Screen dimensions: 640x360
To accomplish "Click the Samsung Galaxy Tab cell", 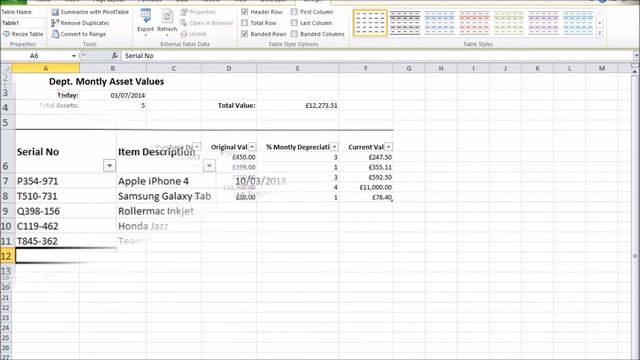I will (x=166, y=196).
